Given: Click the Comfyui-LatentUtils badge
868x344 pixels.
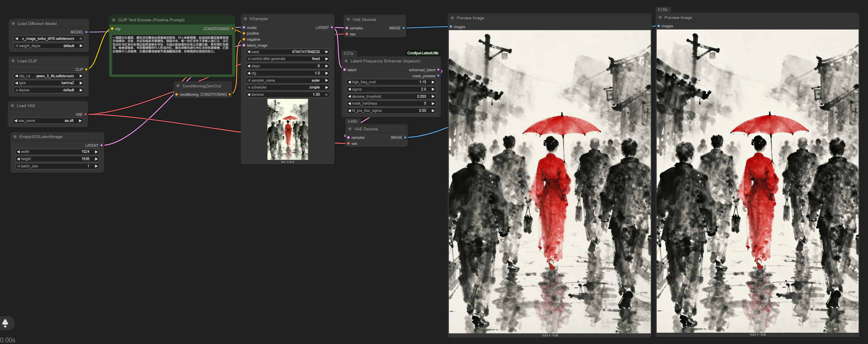Looking at the screenshot, I should [423, 53].
